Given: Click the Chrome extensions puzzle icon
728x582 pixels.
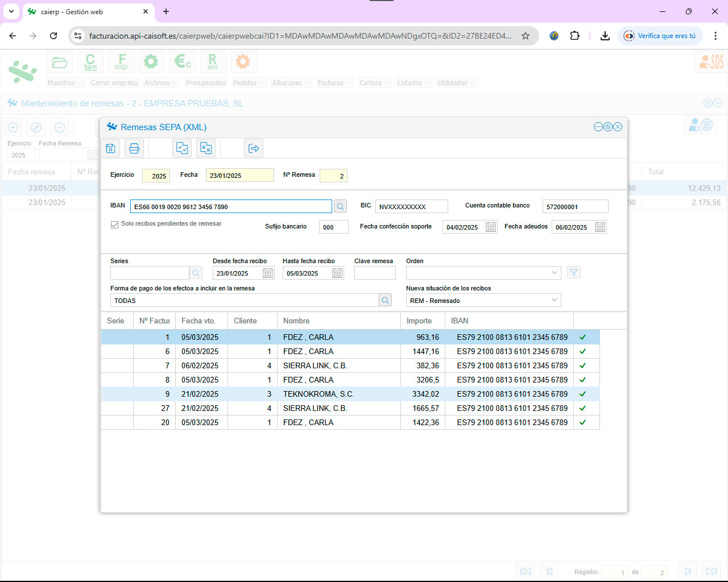Looking at the screenshot, I should tap(575, 36).
